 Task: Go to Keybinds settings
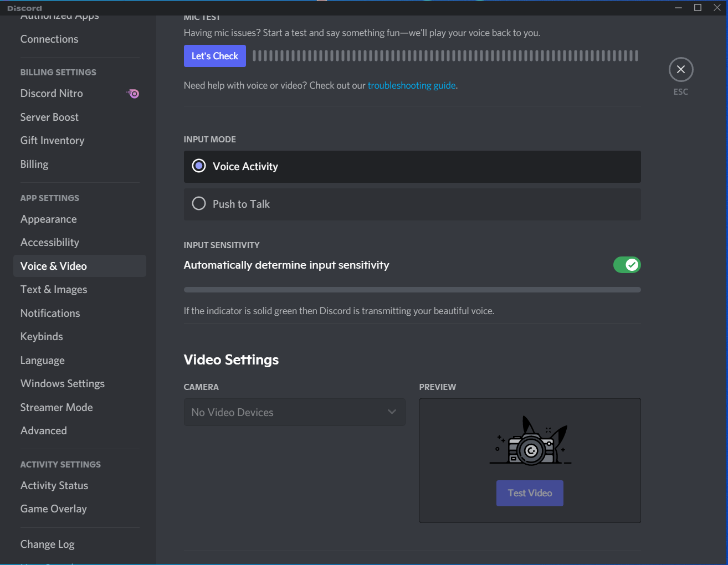pyautogui.click(x=42, y=337)
